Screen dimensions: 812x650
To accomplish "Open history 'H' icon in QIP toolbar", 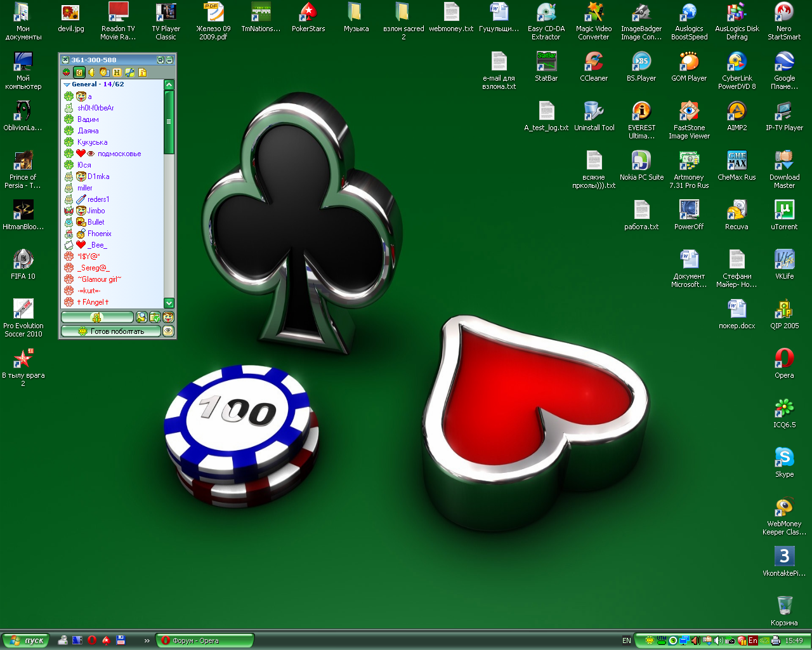I will [117, 72].
